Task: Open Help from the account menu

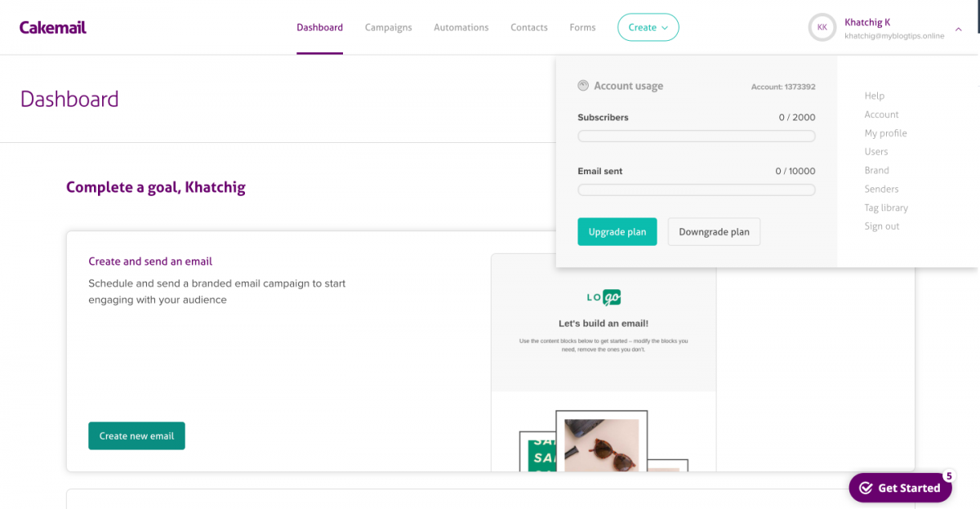Action: tap(874, 96)
